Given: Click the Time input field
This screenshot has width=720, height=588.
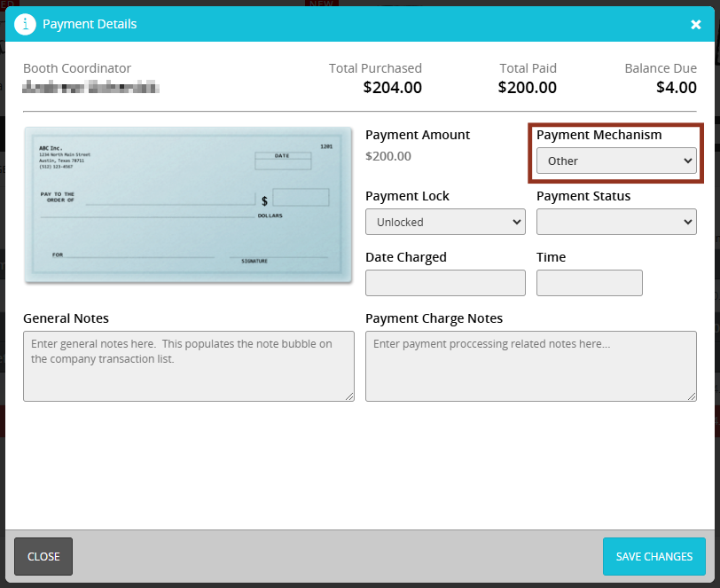Looking at the screenshot, I should tap(589, 283).
